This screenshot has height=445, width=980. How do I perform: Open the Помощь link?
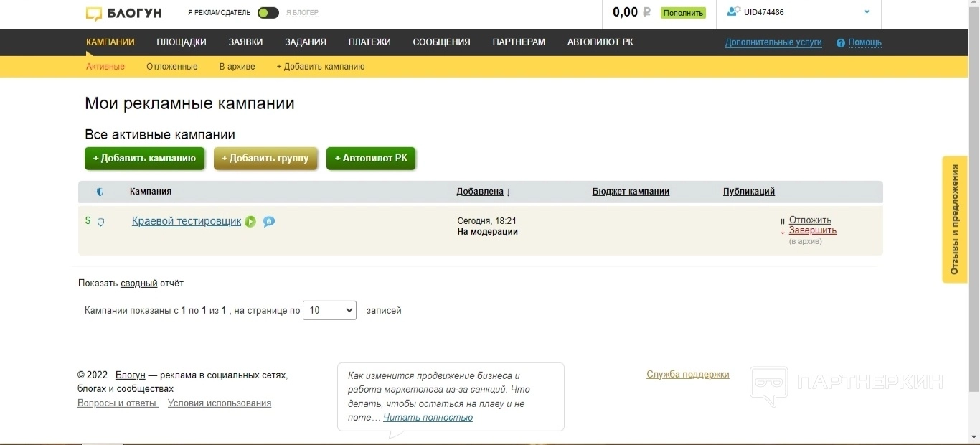(864, 42)
